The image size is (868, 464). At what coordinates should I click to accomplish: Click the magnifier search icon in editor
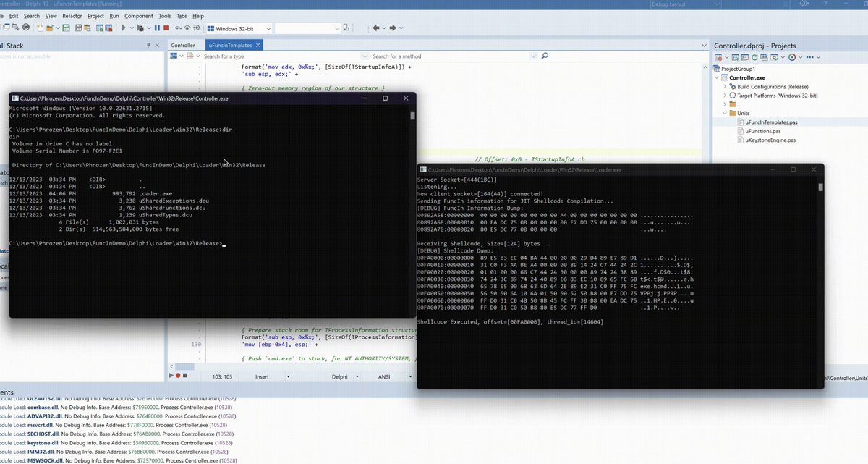click(x=545, y=56)
